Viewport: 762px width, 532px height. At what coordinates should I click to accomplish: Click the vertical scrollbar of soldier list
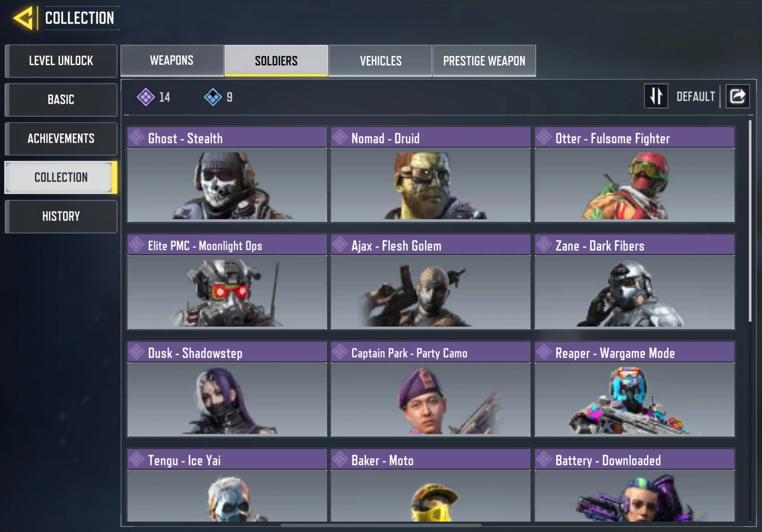(x=750, y=221)
